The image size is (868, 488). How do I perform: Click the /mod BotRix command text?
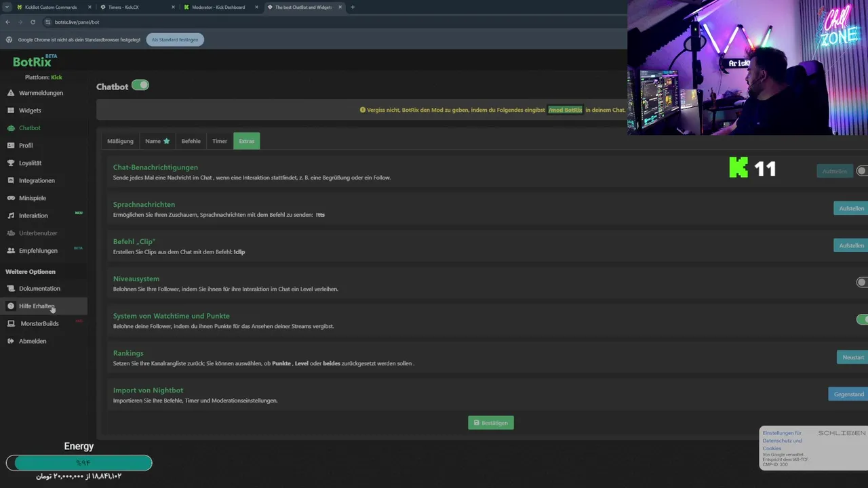tap(565, 110)
